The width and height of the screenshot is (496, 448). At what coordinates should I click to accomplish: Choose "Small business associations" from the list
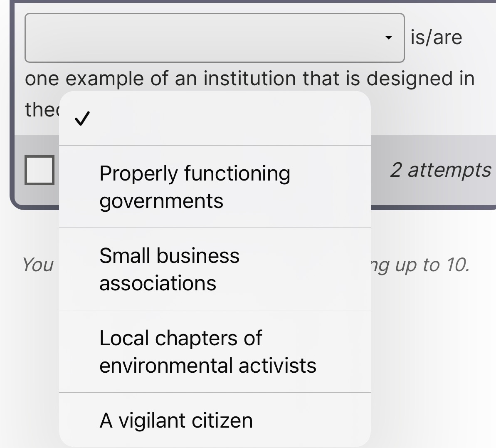tap(169, 269)
